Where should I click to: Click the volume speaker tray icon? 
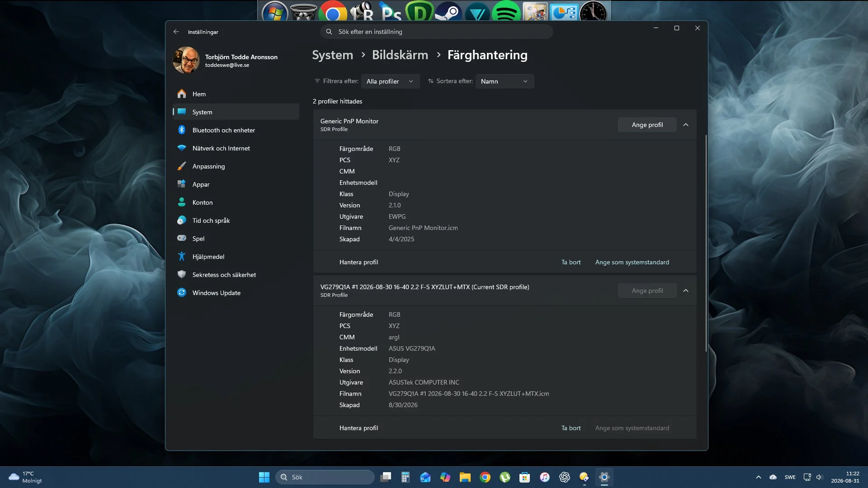(820, 477)
